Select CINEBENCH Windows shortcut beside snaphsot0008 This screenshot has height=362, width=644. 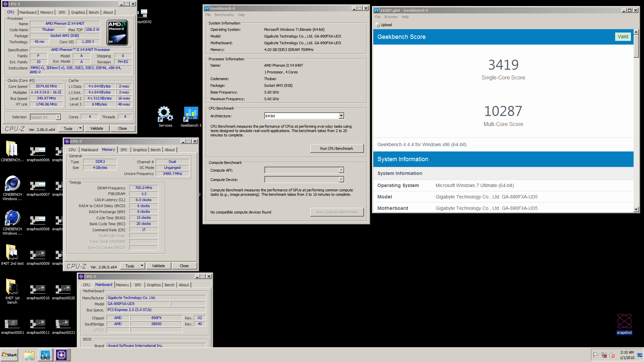point(12,222)
